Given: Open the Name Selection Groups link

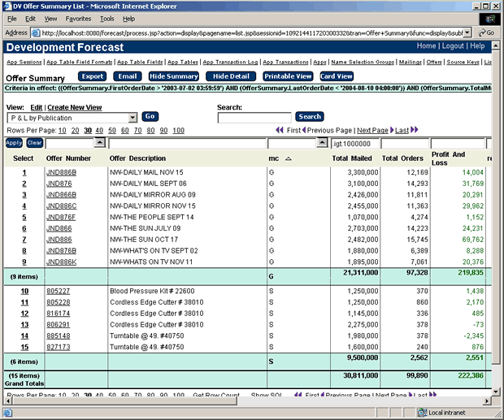Looking at the screenshot, I should 363,62.
